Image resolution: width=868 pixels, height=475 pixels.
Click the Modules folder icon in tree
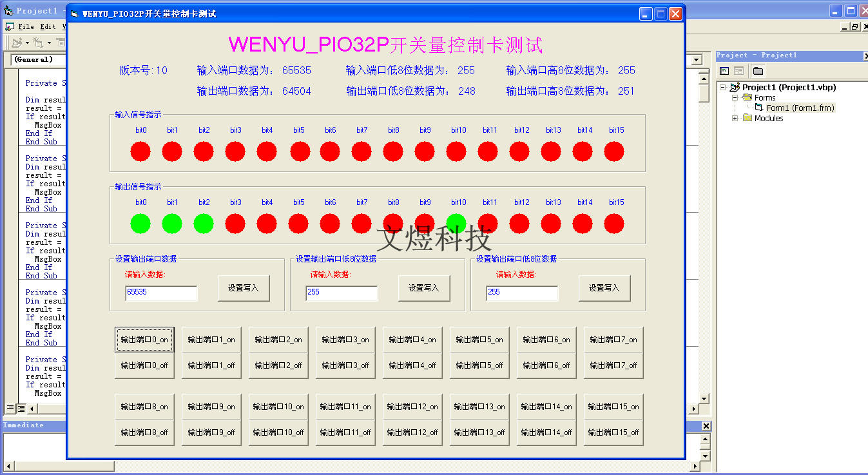point(747,118)
